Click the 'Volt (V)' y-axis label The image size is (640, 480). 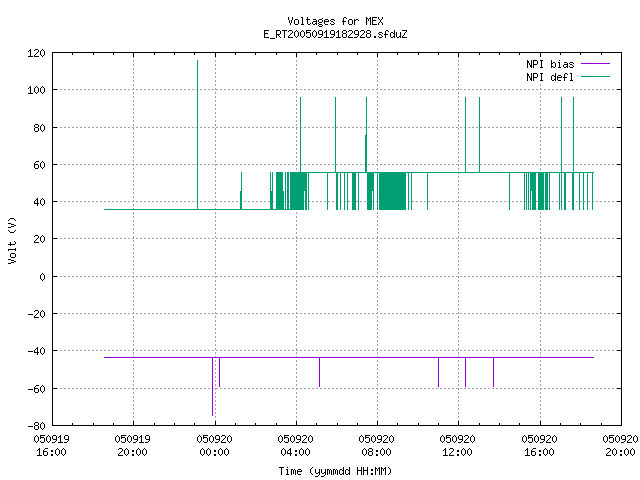[x=12, y=240]
